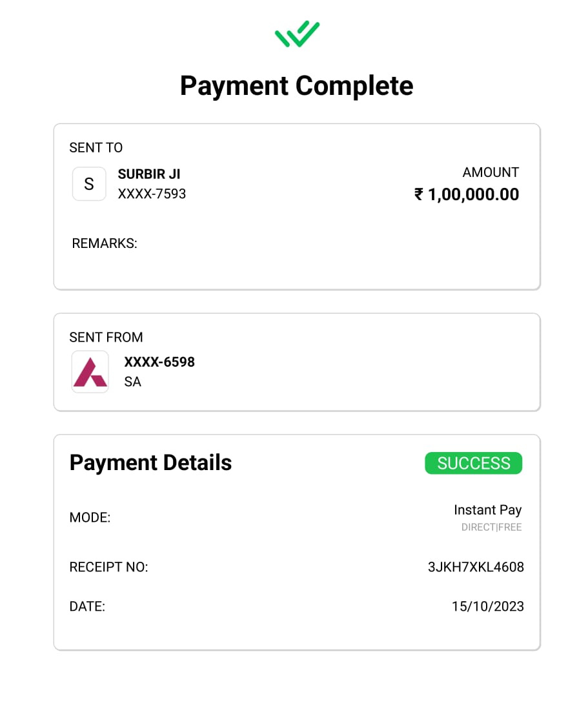This screenshot has width=588, height=709.
Task: Select sender account number XXXX-6598
Action: pyautogui.click(x=159, y=362)
